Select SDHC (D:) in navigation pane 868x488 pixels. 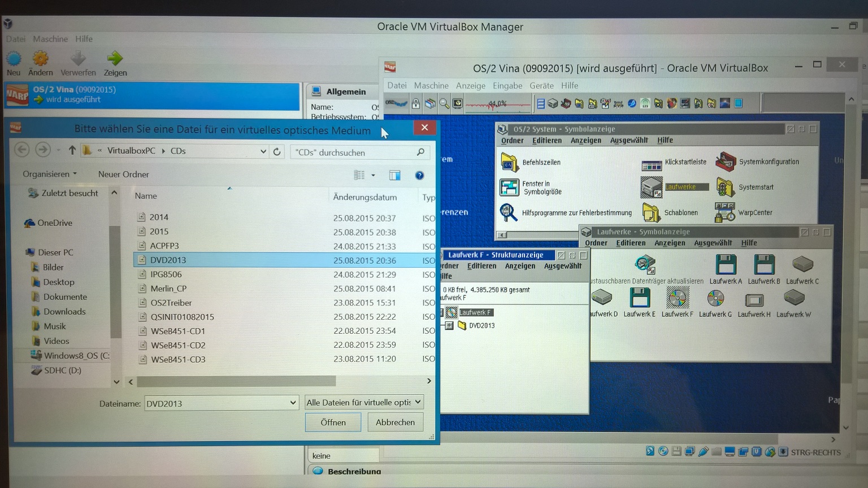[57, 371]
